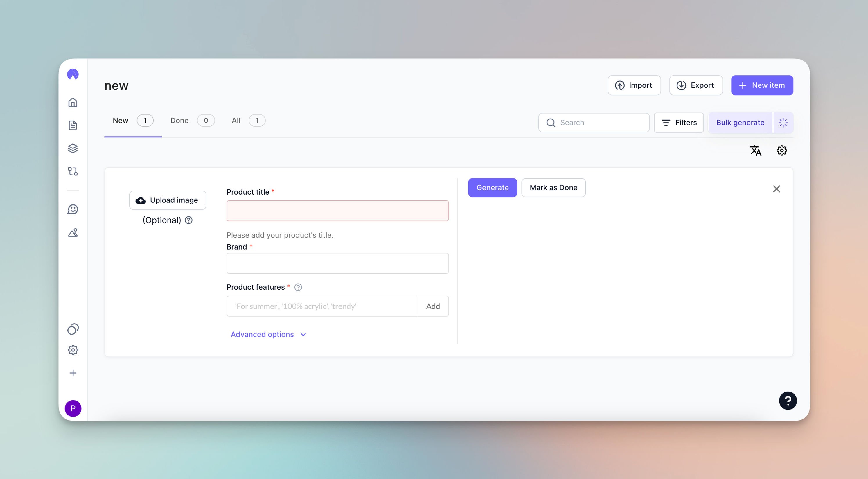Click the Upload image icon
Image resolution: width=868 pixels, height=479 pixels.
tap(140, 200)
